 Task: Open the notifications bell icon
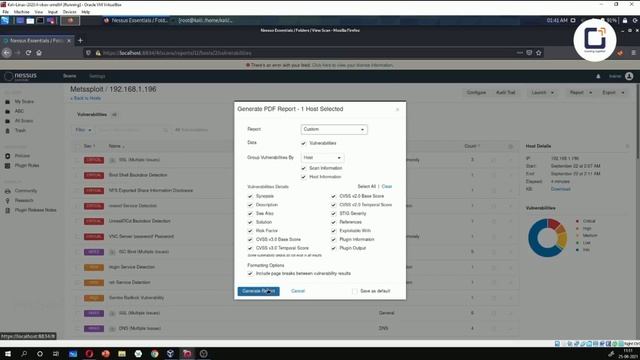coord(598,76)
